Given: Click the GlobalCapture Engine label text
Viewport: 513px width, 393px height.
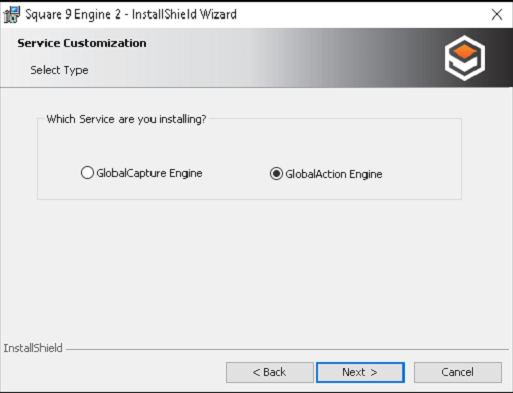Looking at the screenshot, I should click(149, 173).
